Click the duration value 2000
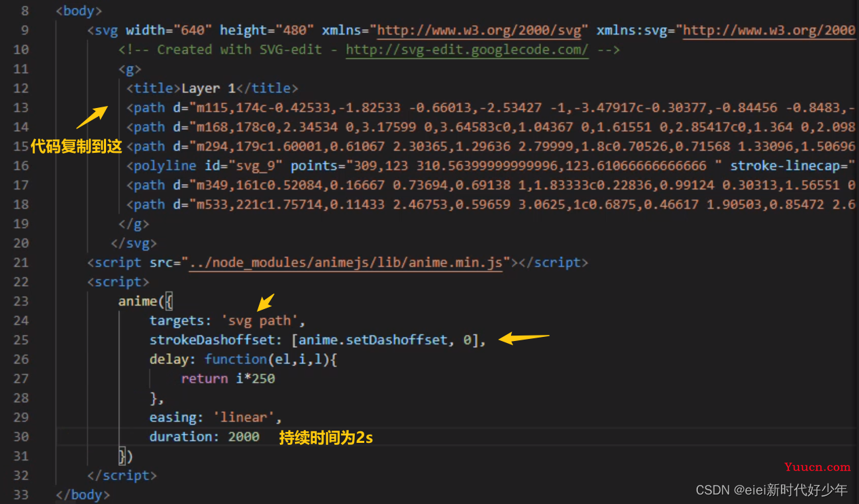Viewport: 859px width, 504px height. coord(243,437)
